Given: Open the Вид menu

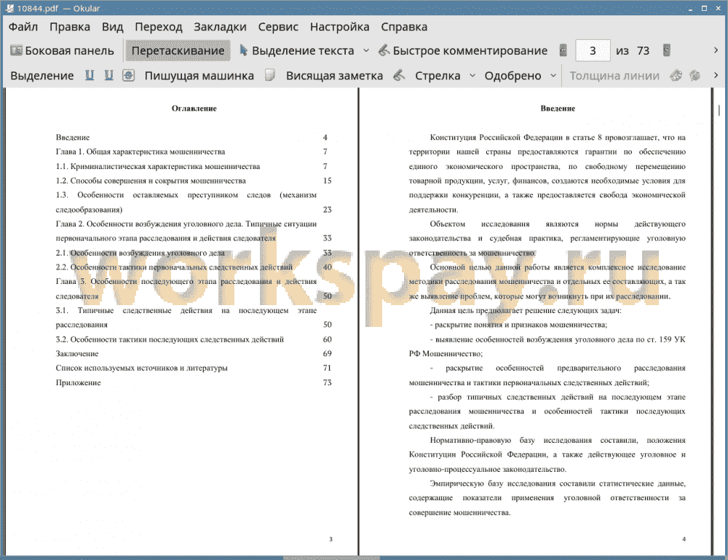Looking at the screenshot, I should (x=112, y=27).
